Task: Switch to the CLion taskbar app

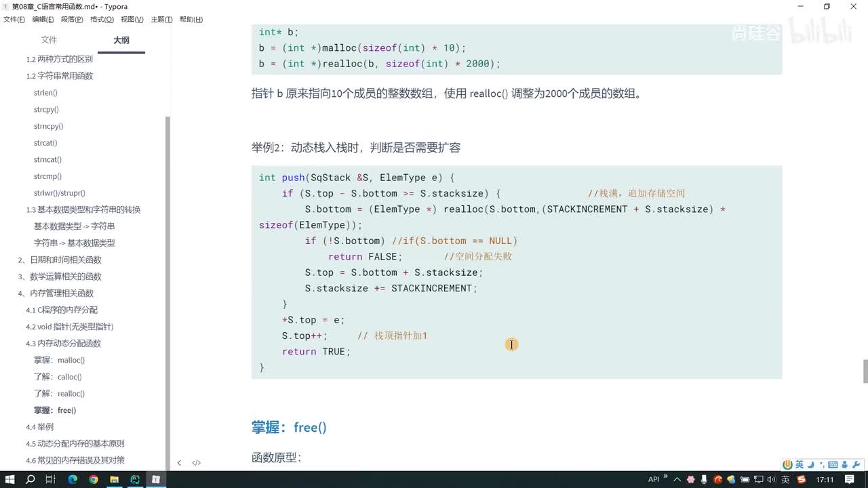Action: click(135, 479)
